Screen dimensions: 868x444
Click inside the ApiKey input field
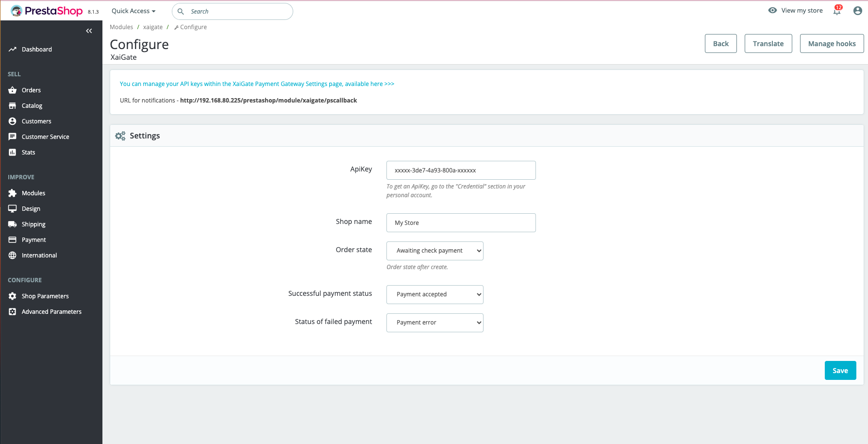[x=460, y=170]
